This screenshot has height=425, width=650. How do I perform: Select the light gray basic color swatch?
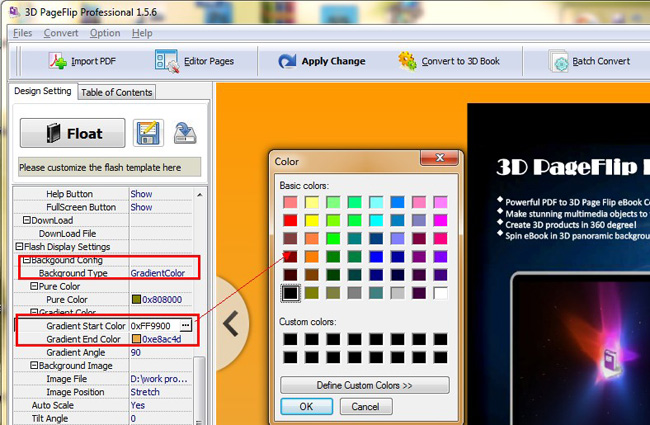point(398,293)
